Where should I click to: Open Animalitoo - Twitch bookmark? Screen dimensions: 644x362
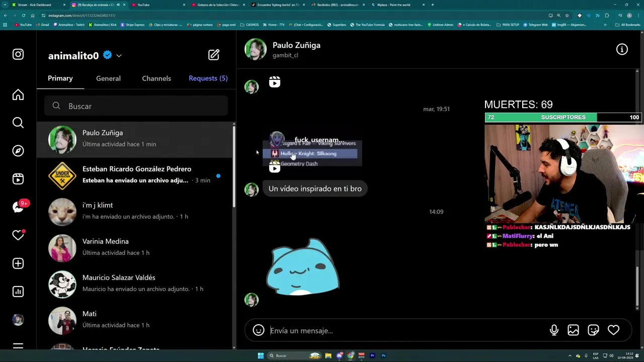tap(68, 25)
